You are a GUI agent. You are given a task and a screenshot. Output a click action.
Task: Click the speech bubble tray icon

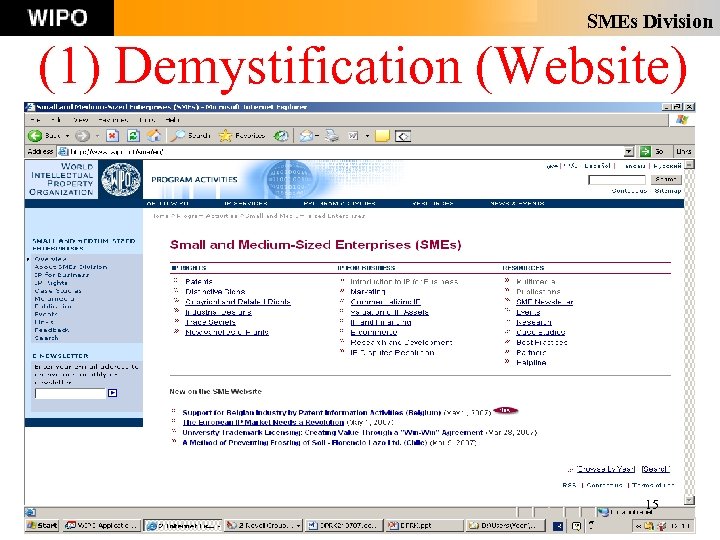pyautogui.click(x=577, y=526)
